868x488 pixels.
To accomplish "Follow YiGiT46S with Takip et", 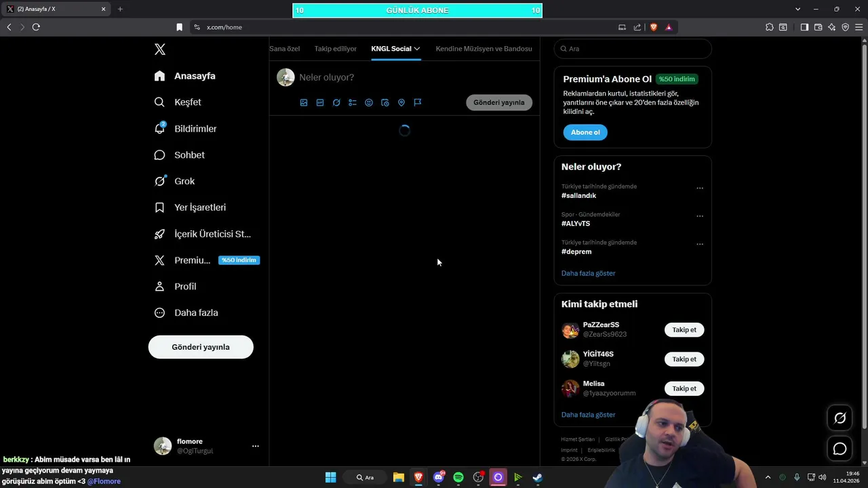I will tap(684, 359).
